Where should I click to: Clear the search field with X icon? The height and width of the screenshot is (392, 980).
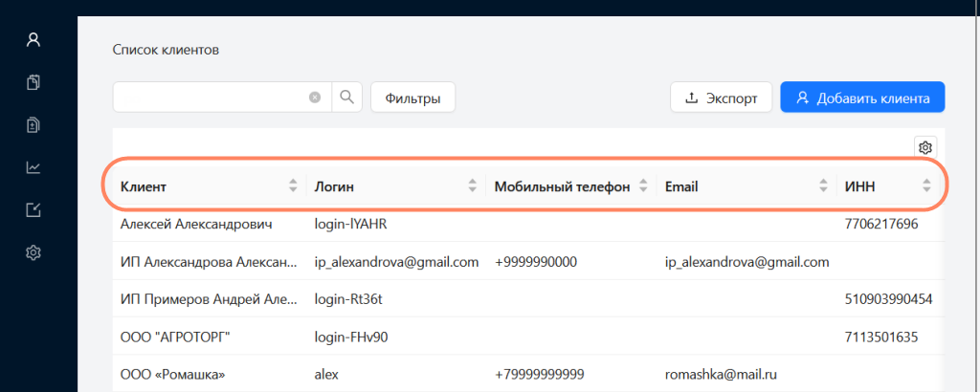click(315, 98)
